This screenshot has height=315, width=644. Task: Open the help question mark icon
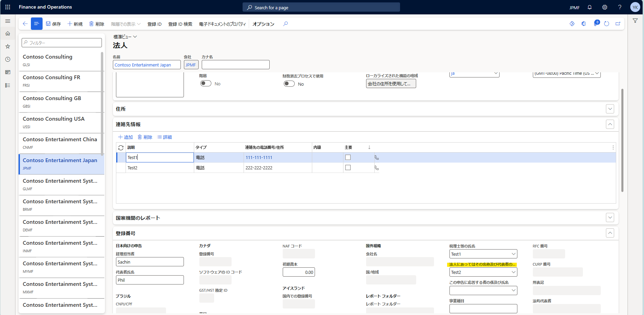[620, 7]
